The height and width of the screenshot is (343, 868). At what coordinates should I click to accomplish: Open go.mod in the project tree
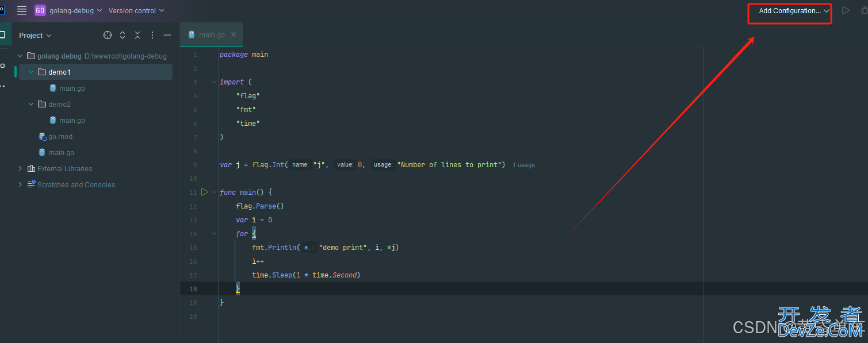coord(60,137)
